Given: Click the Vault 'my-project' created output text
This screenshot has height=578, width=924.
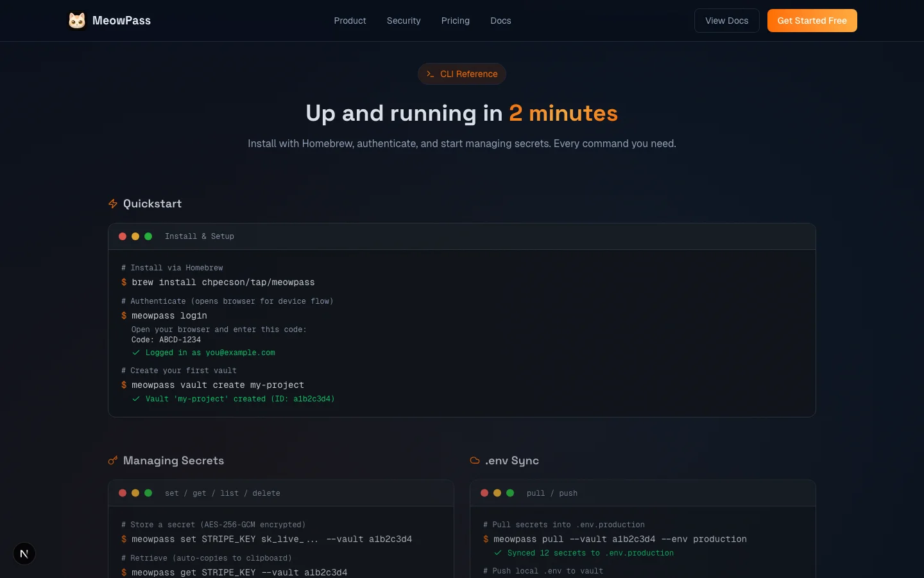Looking at the screenshot, I should 240,399.
